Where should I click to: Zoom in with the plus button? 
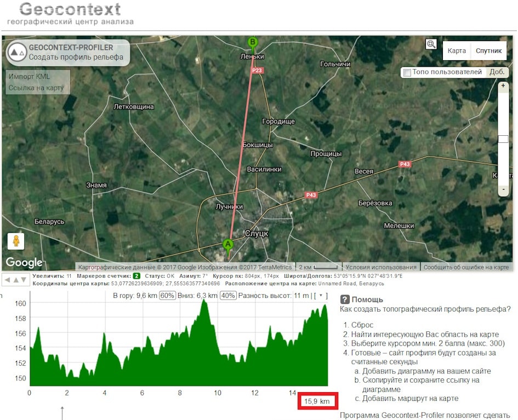(x=503, y=86)
